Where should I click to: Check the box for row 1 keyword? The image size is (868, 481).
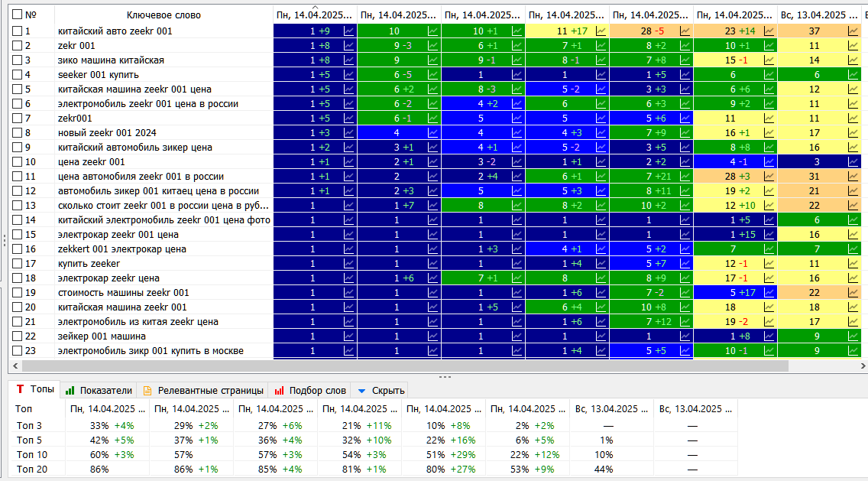(17, 31)
